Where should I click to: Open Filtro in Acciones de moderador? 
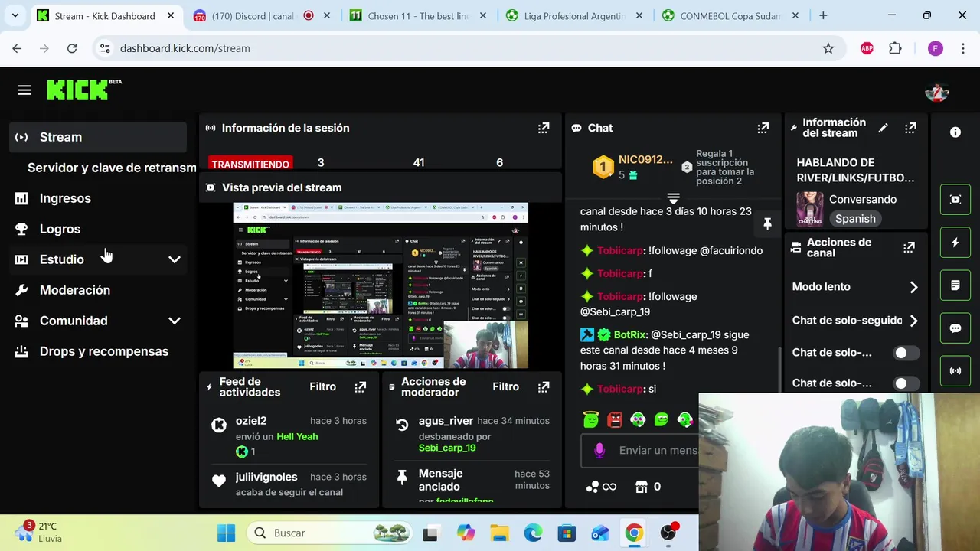point(505,386)
